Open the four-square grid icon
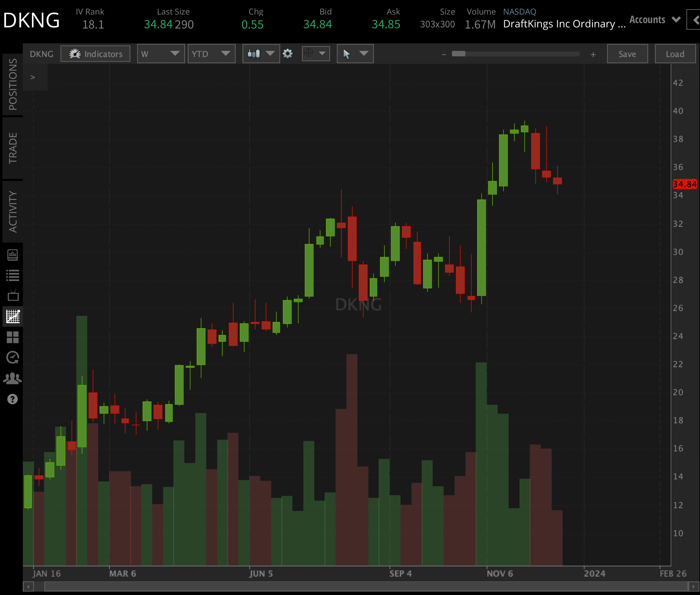This screenshot has width=700, height=595. pyautogui.click(x=13, y=337)
